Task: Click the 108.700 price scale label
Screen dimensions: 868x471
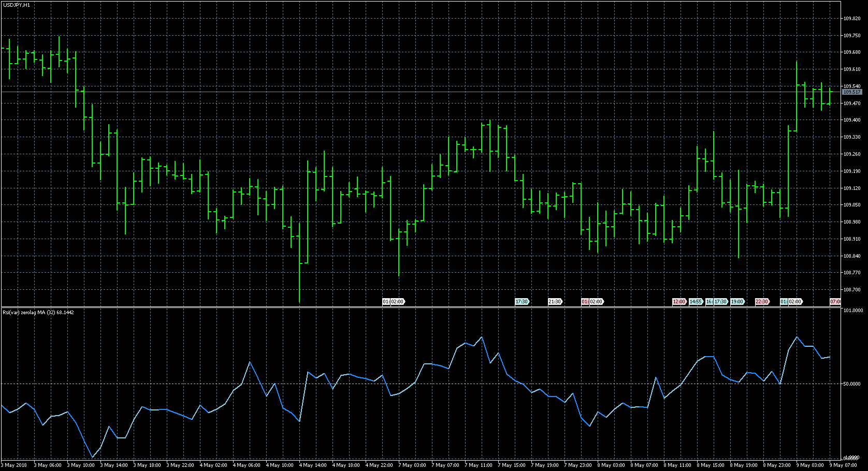Action: click(851, 290)
